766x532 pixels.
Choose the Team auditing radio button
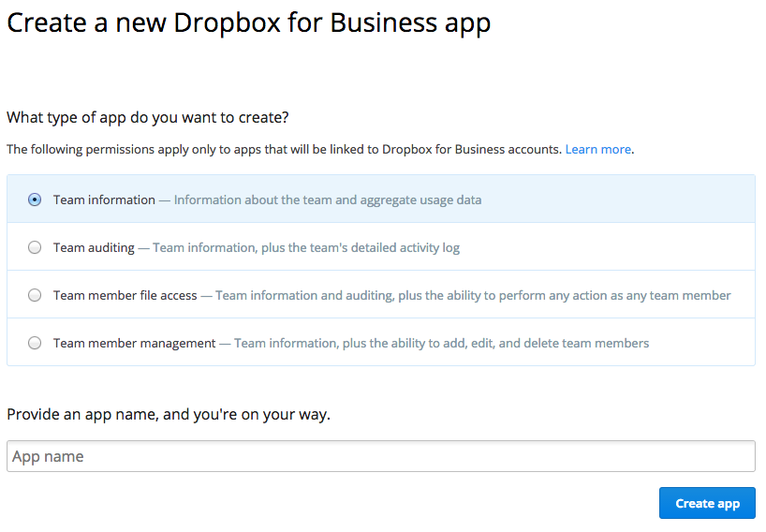[x=35, y=247]
